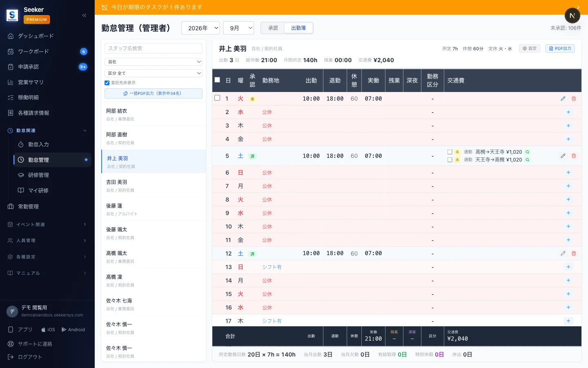This screenshot has width=588, height=368.
Task: Toggle the 委託先非表示 checkbox
Action: click(107, 83)
